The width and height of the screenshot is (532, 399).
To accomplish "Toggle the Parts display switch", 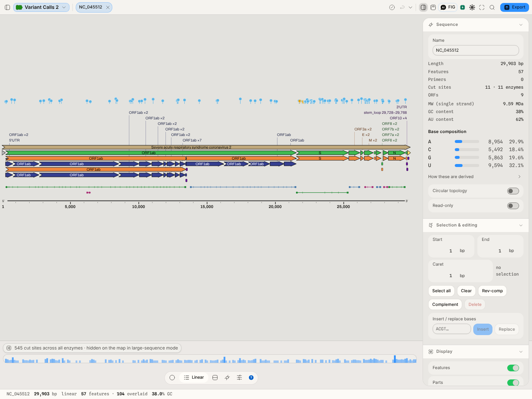I will coord(513,383).
